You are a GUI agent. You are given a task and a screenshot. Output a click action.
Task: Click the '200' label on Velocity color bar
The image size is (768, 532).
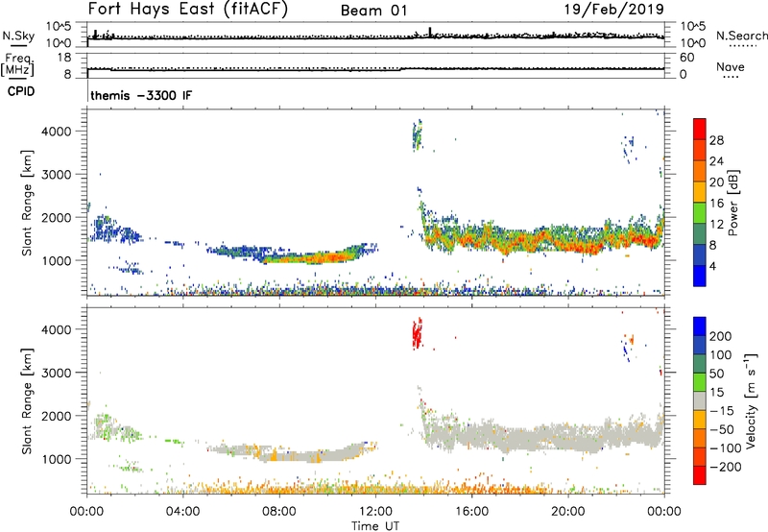point(720,336)
